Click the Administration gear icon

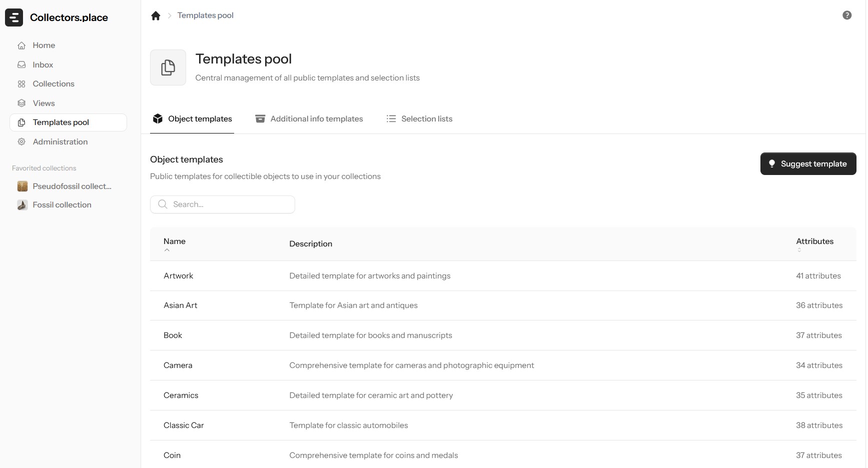tap(22, 142)
